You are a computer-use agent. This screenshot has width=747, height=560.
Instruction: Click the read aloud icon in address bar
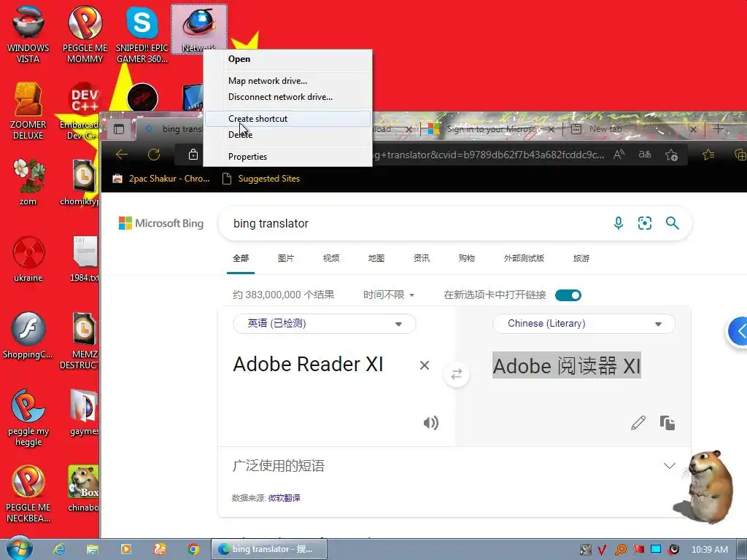tap(619, 155)
